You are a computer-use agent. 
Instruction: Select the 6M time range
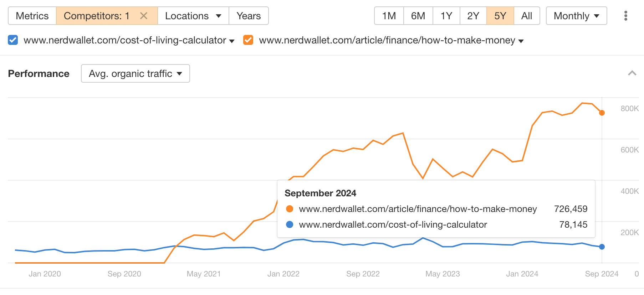418,16
